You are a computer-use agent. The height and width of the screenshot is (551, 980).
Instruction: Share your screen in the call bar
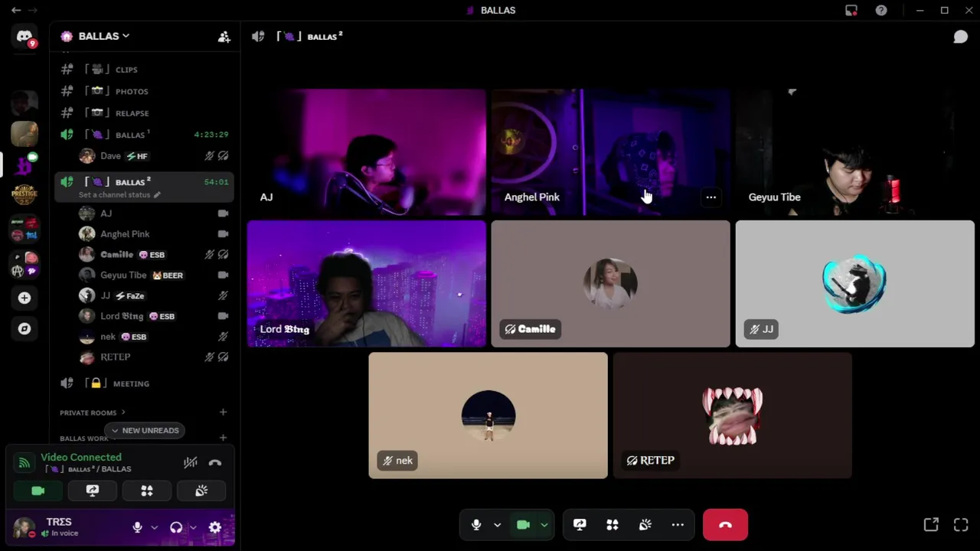click(580, 525)
